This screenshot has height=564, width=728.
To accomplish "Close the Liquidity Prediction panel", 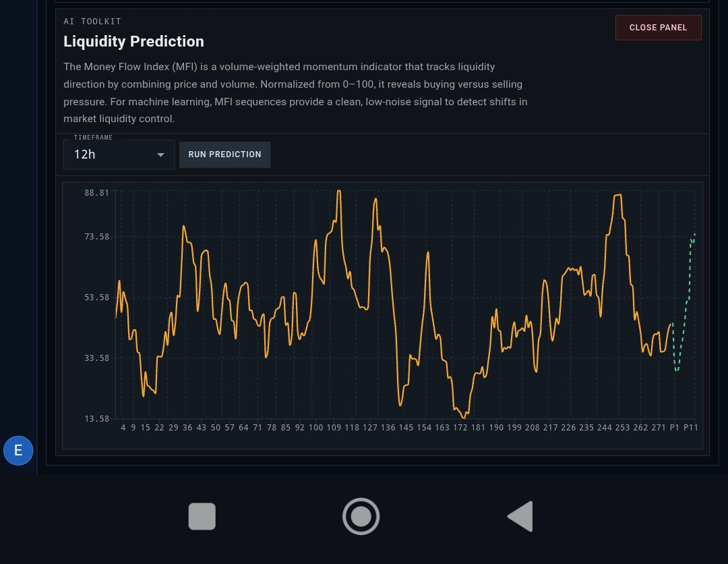I will 658,28.
